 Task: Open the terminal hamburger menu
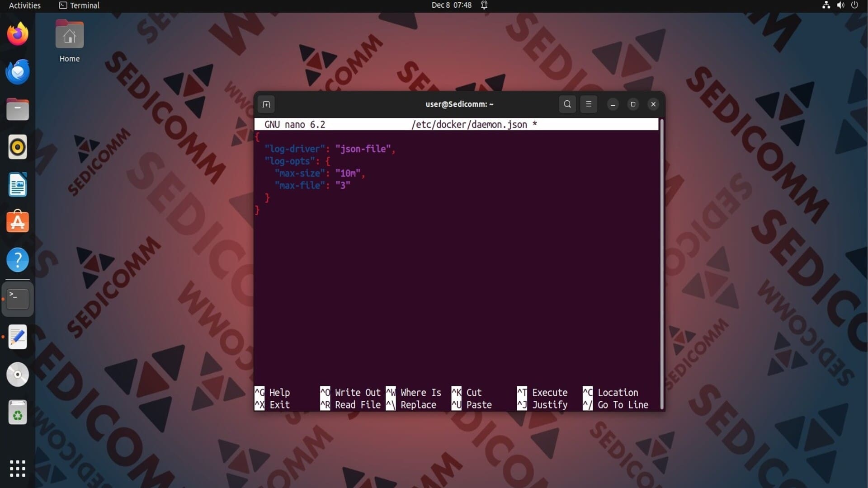[x=588, y=104]
